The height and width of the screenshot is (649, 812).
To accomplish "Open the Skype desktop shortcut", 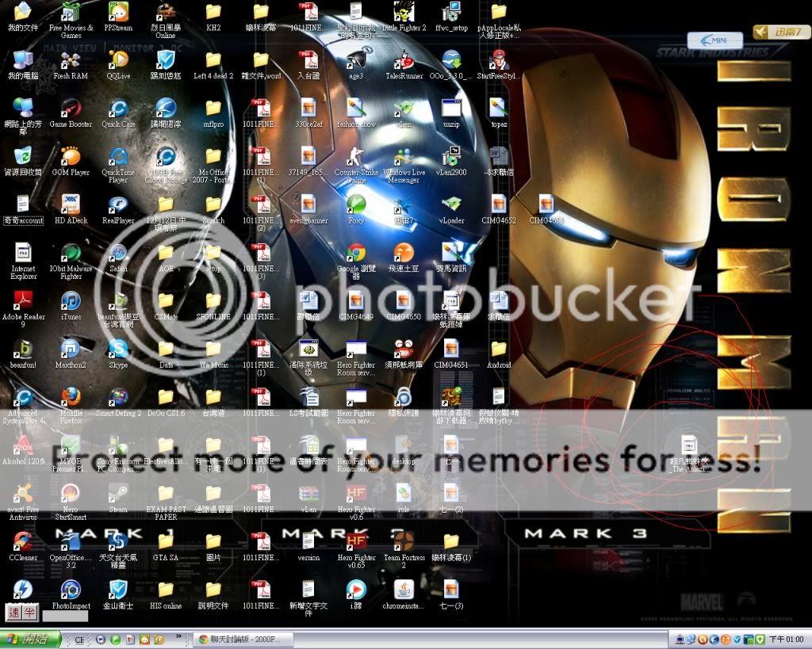I will point(118,349).
